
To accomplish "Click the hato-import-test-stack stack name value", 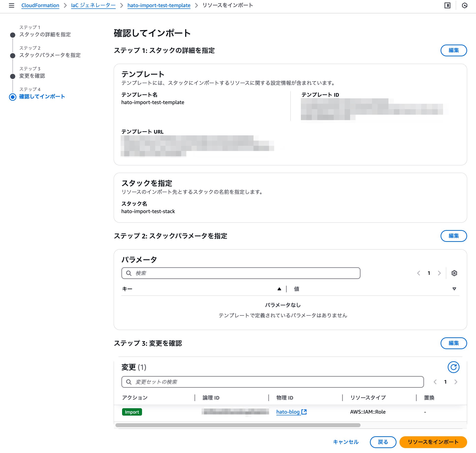I will pos(148,211).
